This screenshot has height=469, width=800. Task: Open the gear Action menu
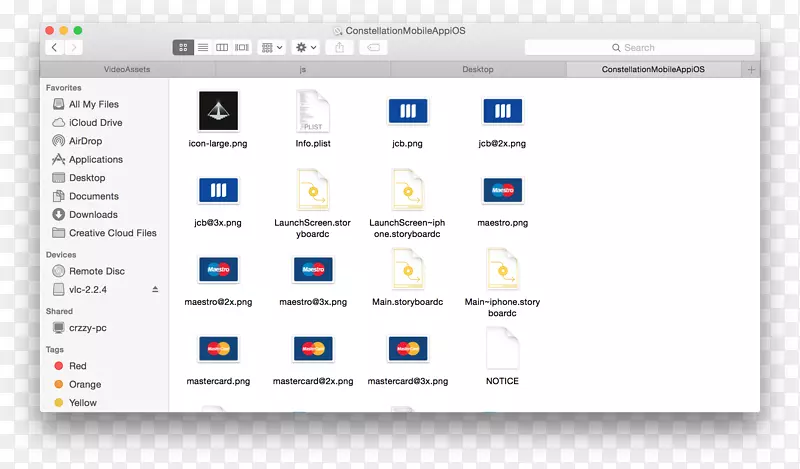305,47
